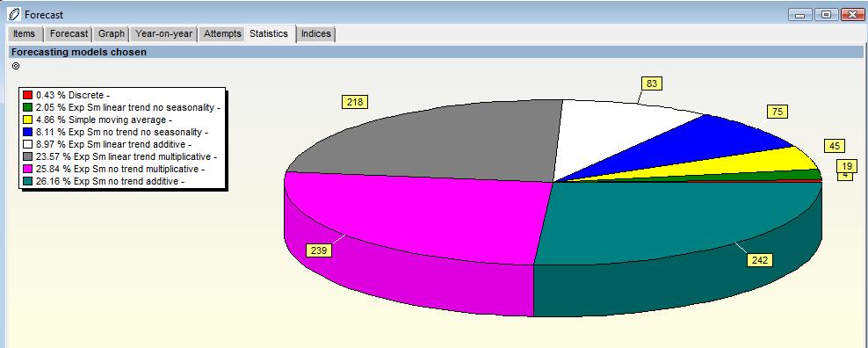Click the yellow Simple moving average swatch
The height and width of the screenshot is (348, 868).
(28, 120)
